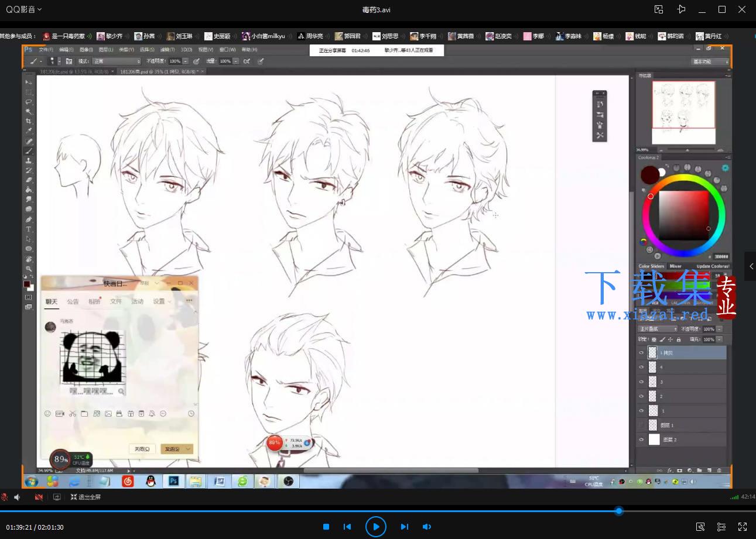The height and width of the screenshot is (539, 756).
Task: Hide layer 2 using its eye icon
Action: pos(641,396)
